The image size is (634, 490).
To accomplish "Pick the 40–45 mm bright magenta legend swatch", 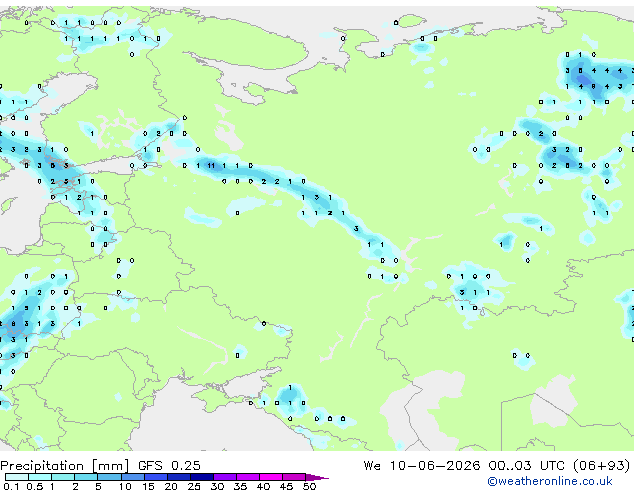I will pyautogui.click(x=271, y=477).
